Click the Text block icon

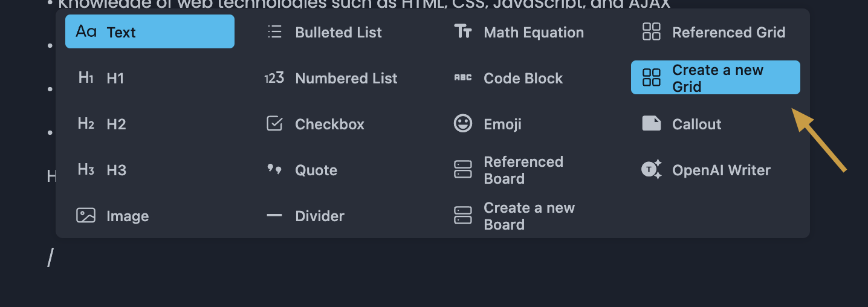click(86, 31)
